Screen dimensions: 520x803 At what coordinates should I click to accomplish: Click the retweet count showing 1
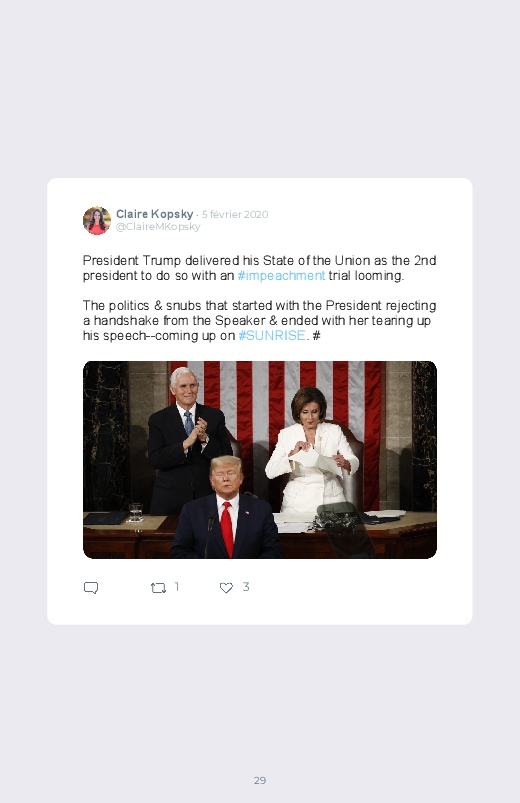(x=177, y=587)
